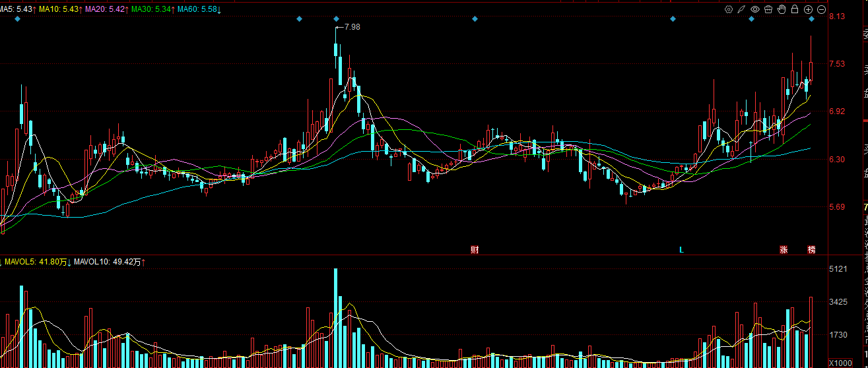Click diamond marker below the minus icon
The height and width of the screenshot is (368, 868).
tap(812, 19)
